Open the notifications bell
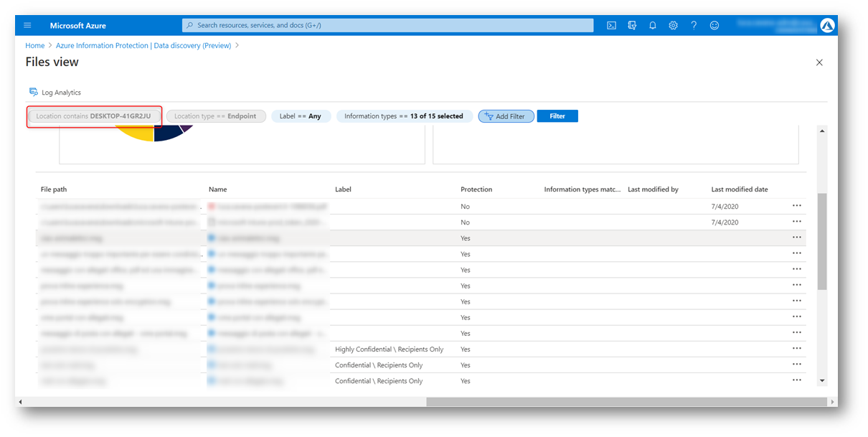The height and width of the screenshot is (437, 868). pos(653,25)
